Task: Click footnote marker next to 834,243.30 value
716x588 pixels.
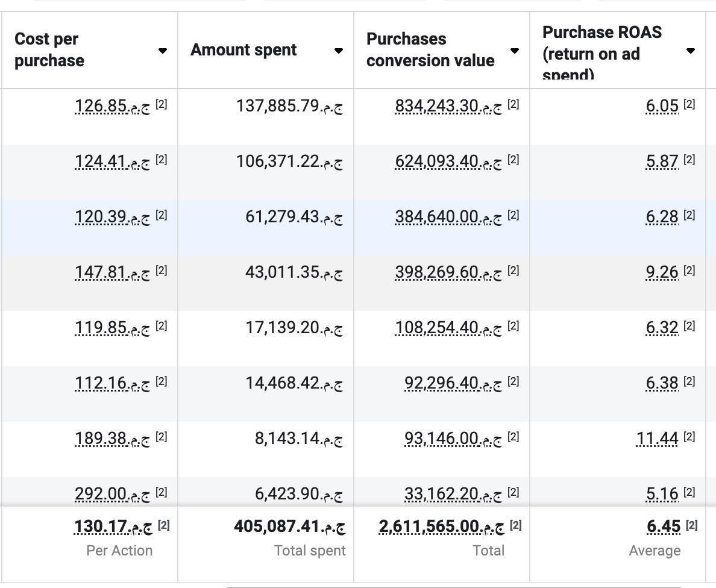Action: (513, 104)
